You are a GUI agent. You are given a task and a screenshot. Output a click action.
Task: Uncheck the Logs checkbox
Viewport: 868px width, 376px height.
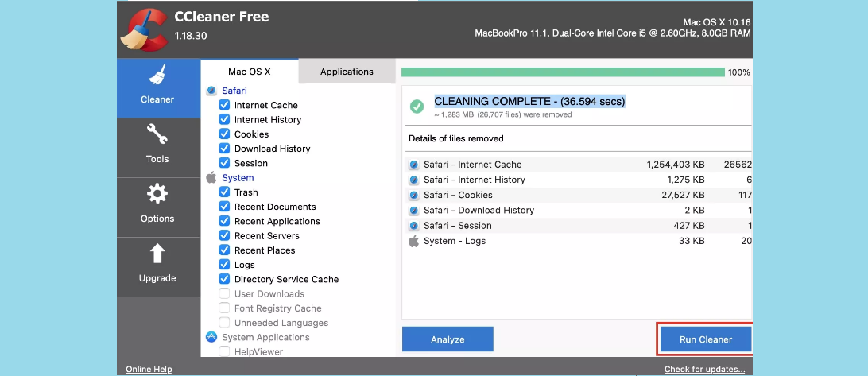click(x=224, y=264)
